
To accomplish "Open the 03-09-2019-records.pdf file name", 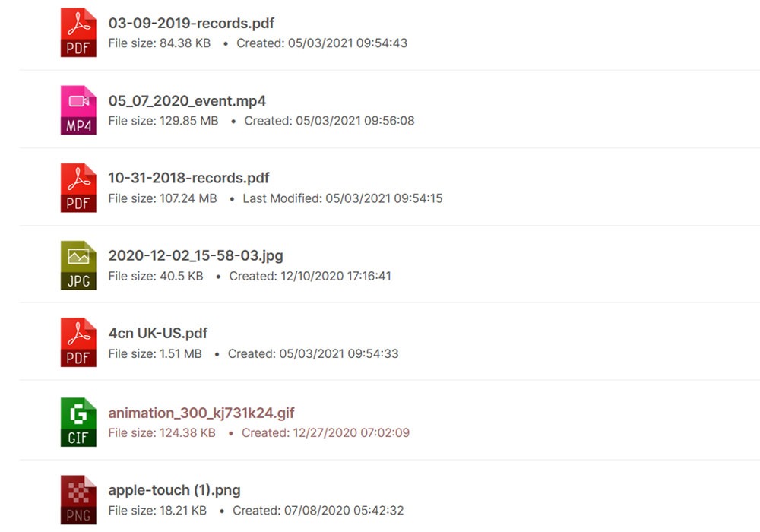I will coord(191,24).
